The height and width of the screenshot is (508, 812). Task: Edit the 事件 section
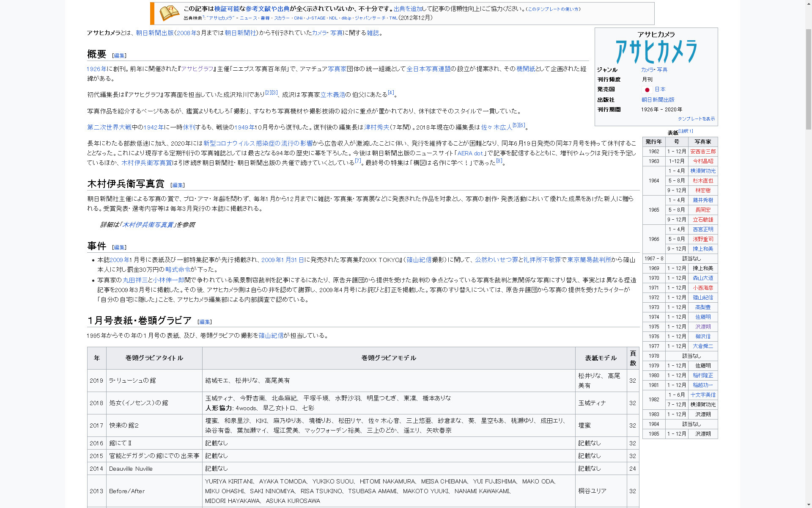point(119,247)
